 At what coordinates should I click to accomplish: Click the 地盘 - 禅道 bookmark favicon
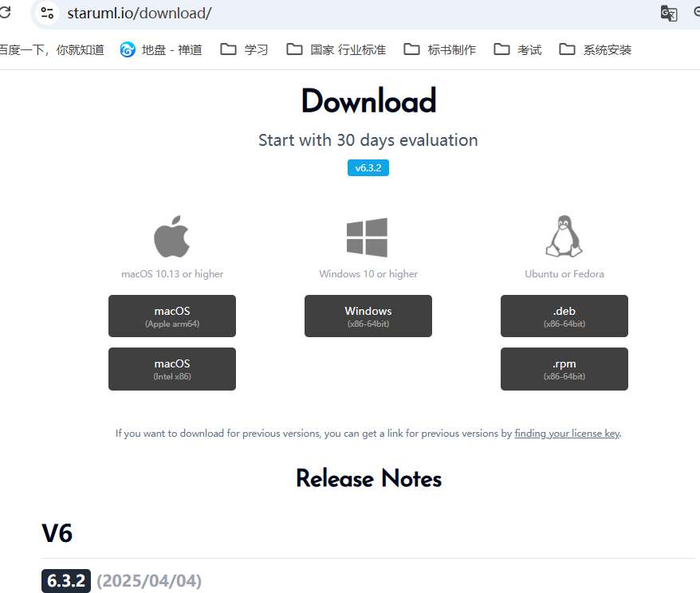tap(128, 49)
